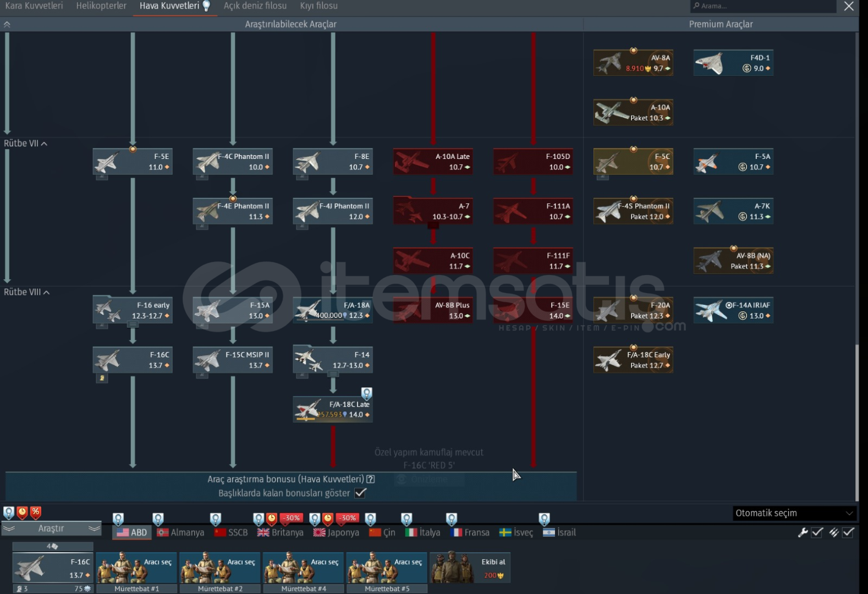Click the Araştır button

(x=51, y=529)
